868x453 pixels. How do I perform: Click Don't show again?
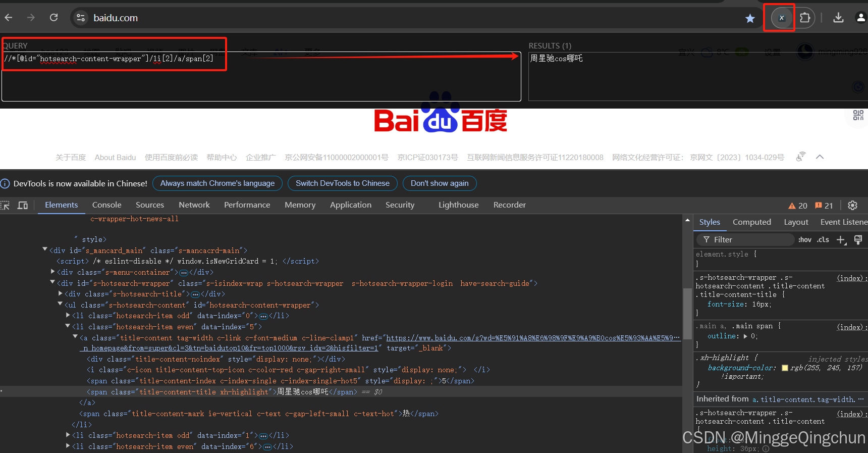(x=440, y=183)
